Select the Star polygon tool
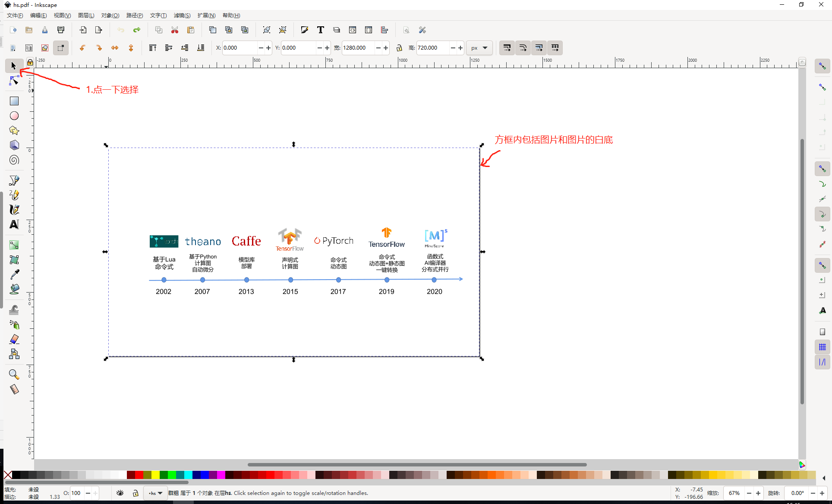The image size is (832, 504). point(14,130)
